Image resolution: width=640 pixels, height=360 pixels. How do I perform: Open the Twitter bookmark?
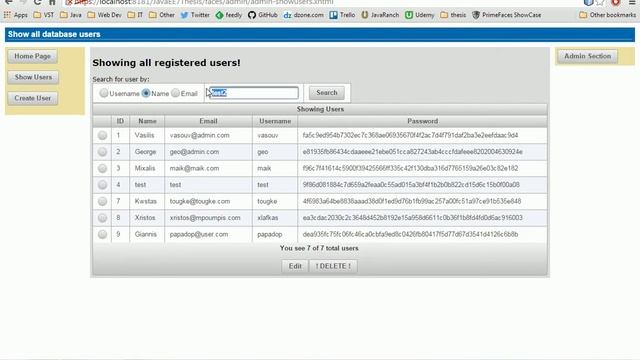coord(195,15)
